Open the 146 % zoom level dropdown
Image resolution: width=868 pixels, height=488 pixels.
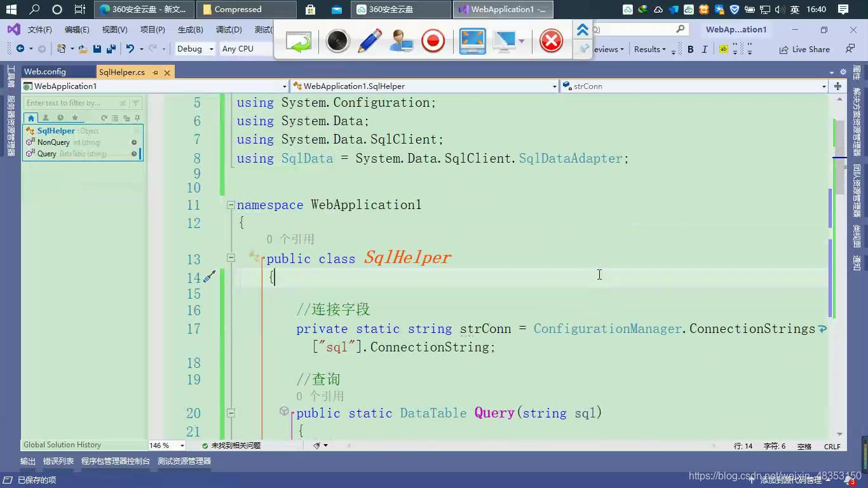pos(167,445)
